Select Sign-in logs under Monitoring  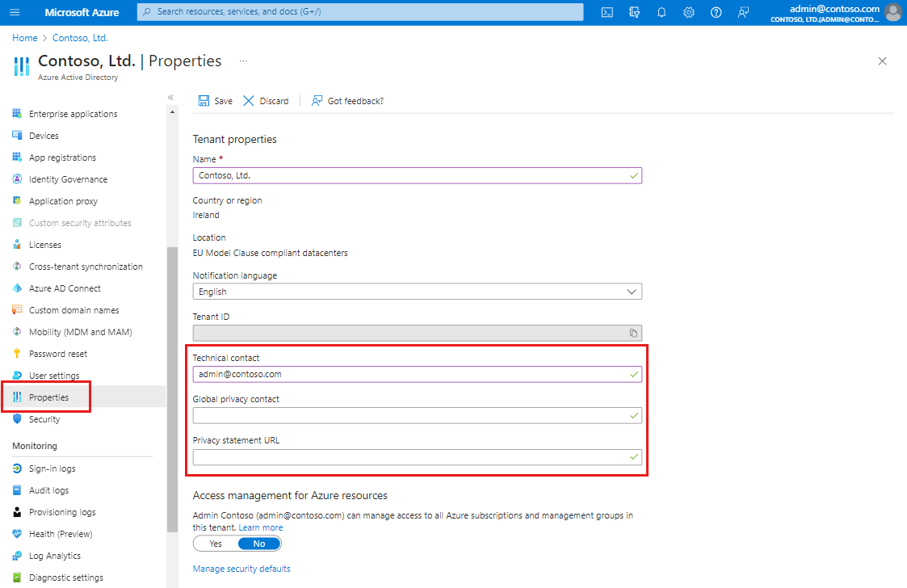[x=52, y=468]
